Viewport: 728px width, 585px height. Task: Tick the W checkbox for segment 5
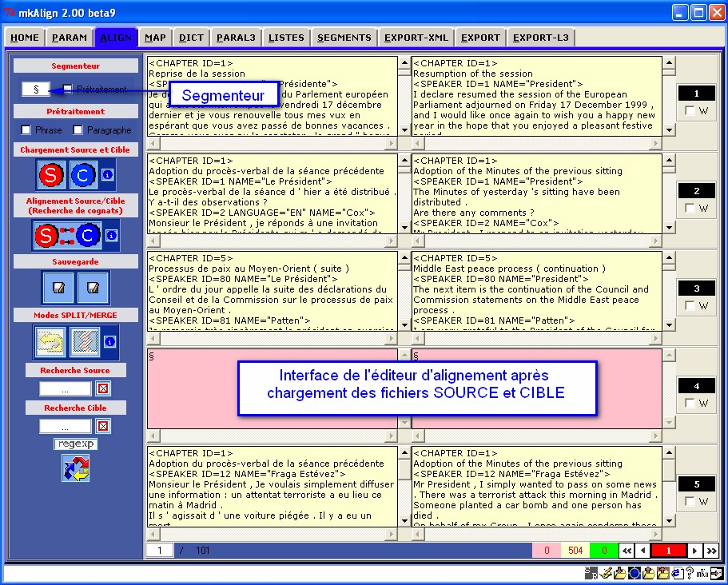[690, 501]
